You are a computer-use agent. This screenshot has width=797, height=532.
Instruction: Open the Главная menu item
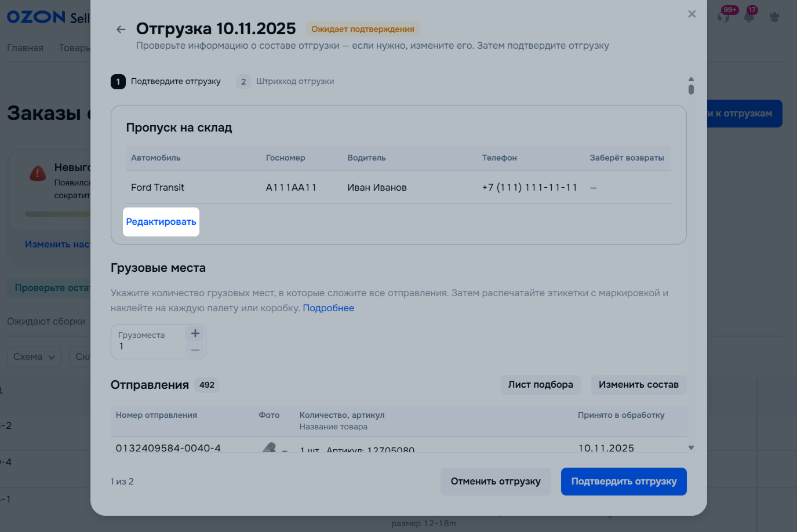[25, 48]
